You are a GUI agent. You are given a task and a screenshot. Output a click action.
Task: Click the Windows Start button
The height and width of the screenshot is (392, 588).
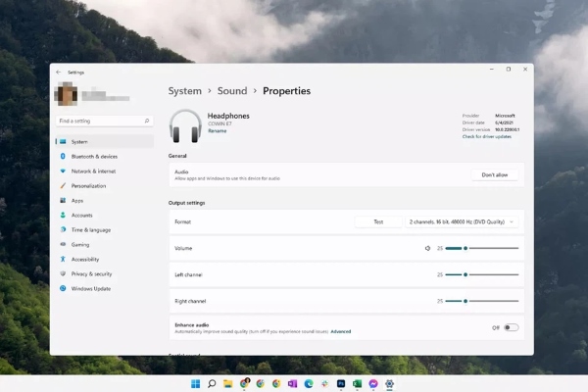(x=196, y=382)
